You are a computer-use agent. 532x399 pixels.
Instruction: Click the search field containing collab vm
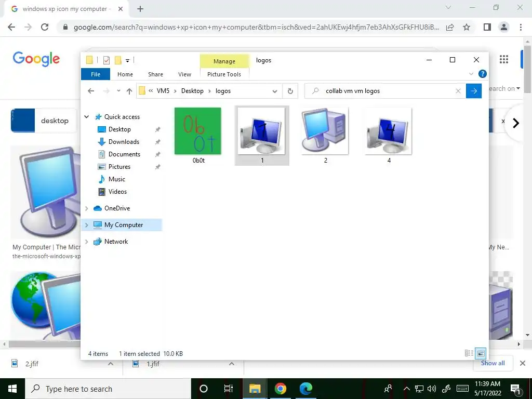click(385, 91)
